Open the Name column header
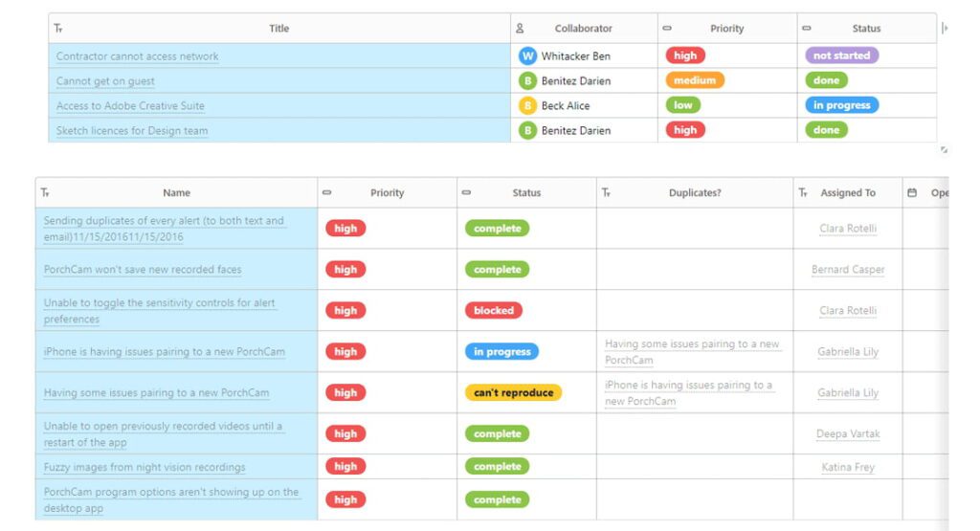Screen dimensions: 980x531 (176, 192)
